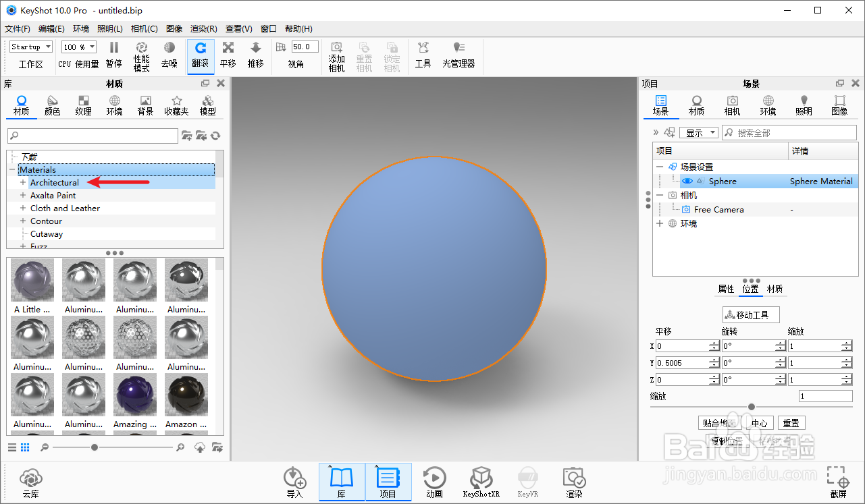Collapse the Materials tree node
This screenshot has width=865, height=504.
pyautogui.click(x=11, y=170)
